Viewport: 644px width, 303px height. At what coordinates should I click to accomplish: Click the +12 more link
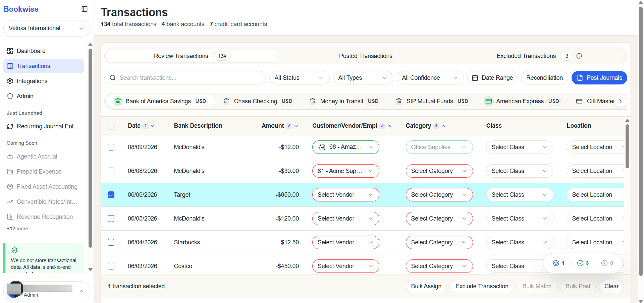[17, 229]
